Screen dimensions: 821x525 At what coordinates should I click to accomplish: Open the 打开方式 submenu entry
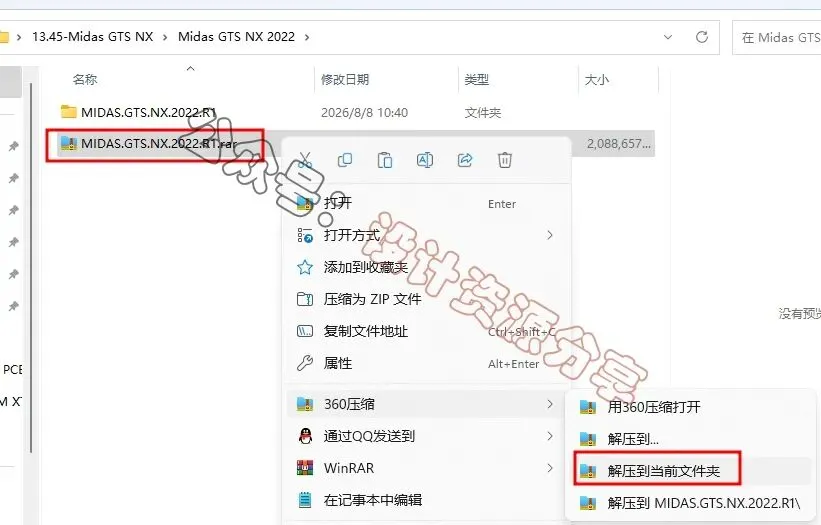pos(426,235)
